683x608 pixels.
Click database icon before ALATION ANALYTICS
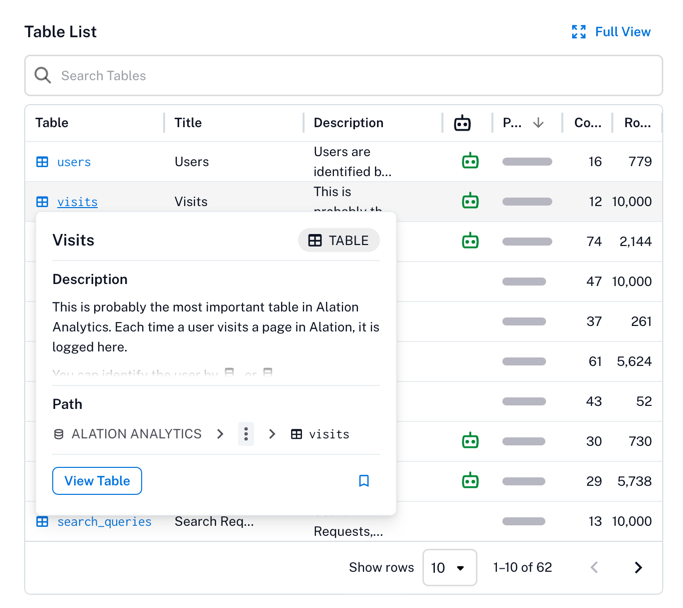(58, 434)
